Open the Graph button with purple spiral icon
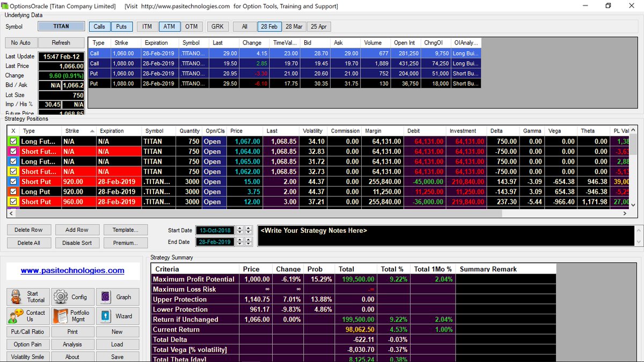Viewport: 644px width, 362px height. pos(118,297)
